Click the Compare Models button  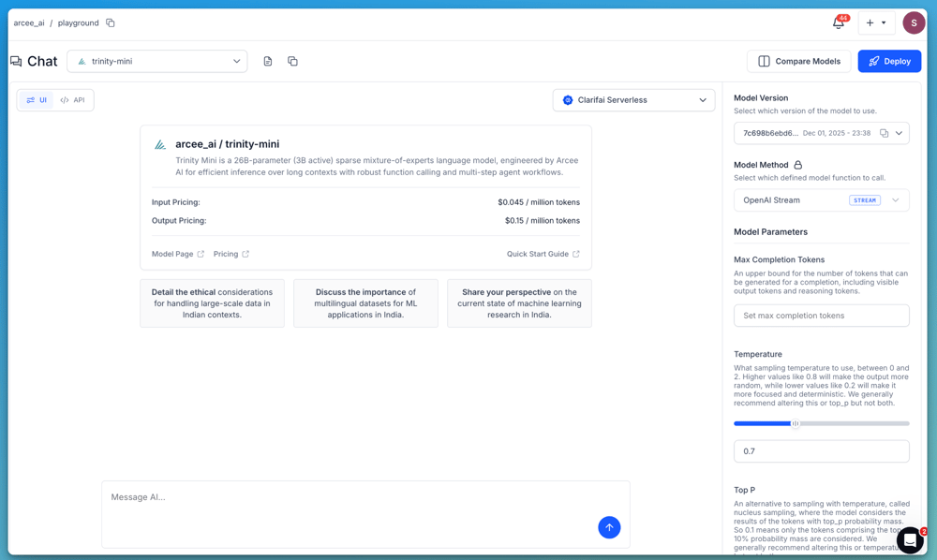pos(799,62)
